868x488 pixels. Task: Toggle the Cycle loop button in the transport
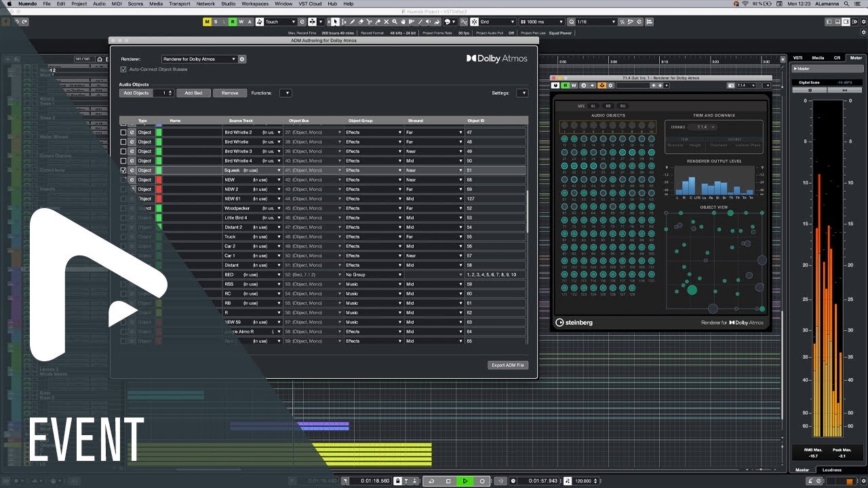pyautogui.click(x=431, y=481)
